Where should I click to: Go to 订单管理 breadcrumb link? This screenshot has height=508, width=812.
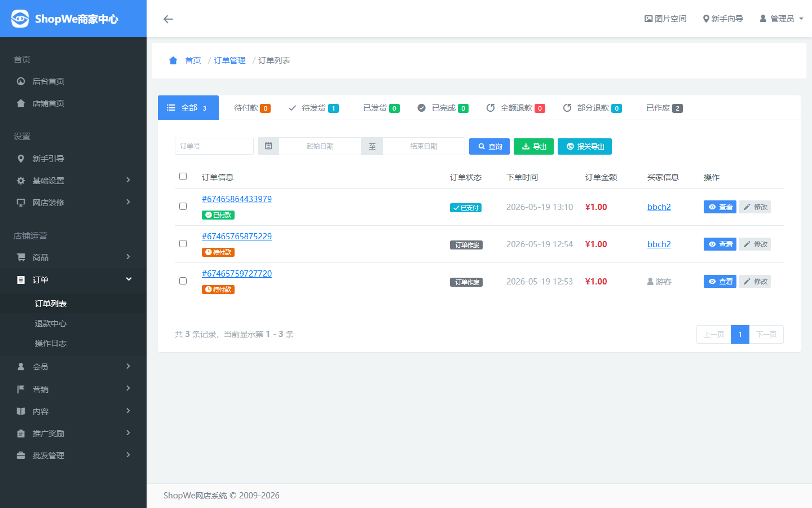coord(230,60)
